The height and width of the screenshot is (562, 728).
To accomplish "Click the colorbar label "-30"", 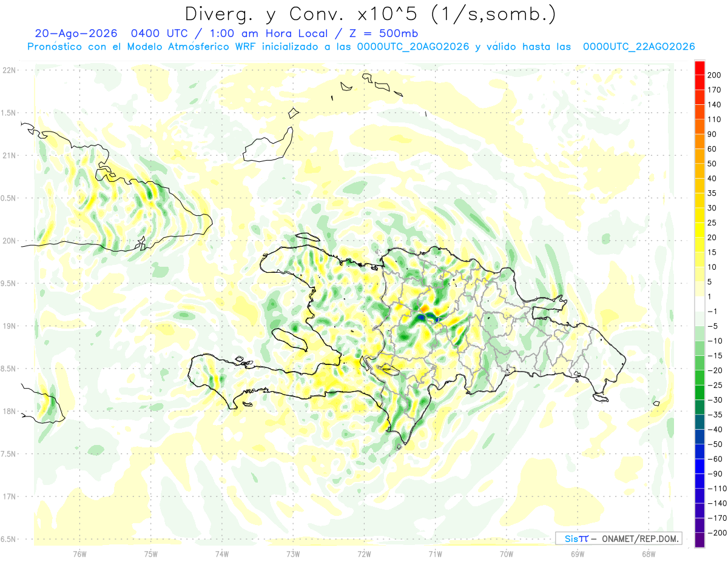I will 715,400.
